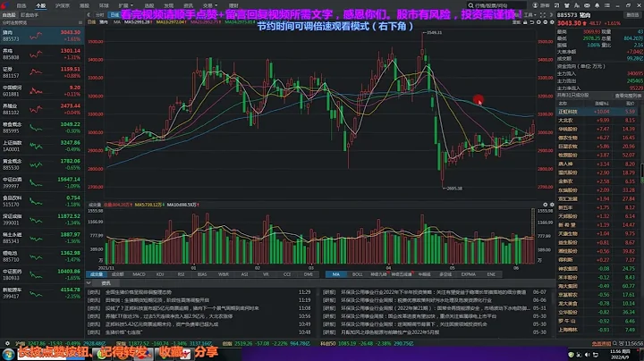Select the MA overlay indicator

pos(336,274)
